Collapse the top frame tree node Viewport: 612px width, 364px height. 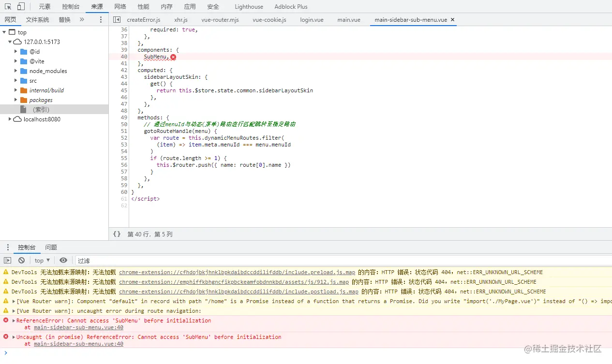point(4,32)
